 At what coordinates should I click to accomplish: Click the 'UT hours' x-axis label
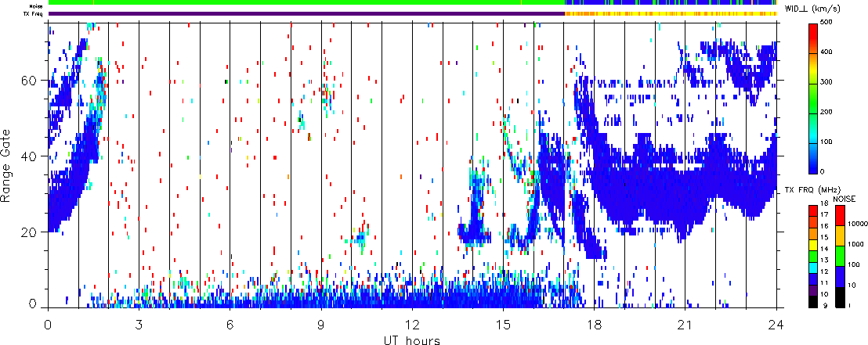(x=411, y=340)
